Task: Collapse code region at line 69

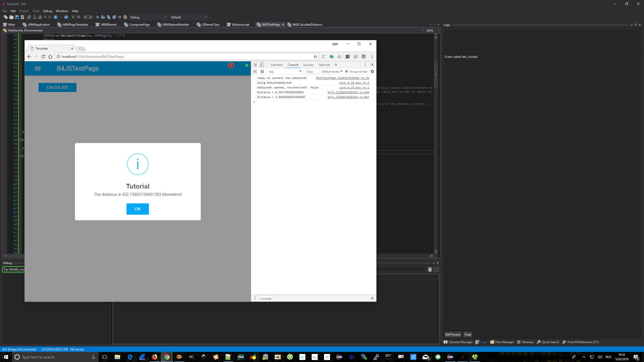Action: tap(21, 140)
